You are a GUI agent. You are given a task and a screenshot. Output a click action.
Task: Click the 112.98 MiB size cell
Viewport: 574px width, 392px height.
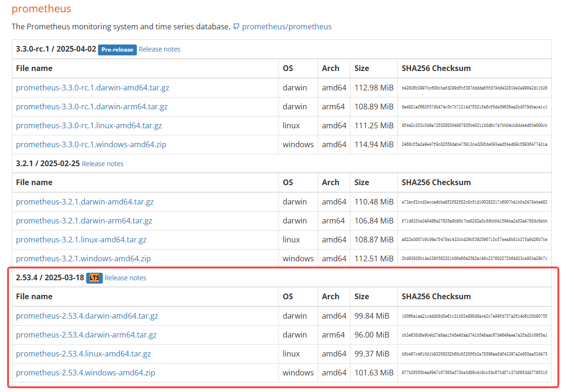[374, 88]
